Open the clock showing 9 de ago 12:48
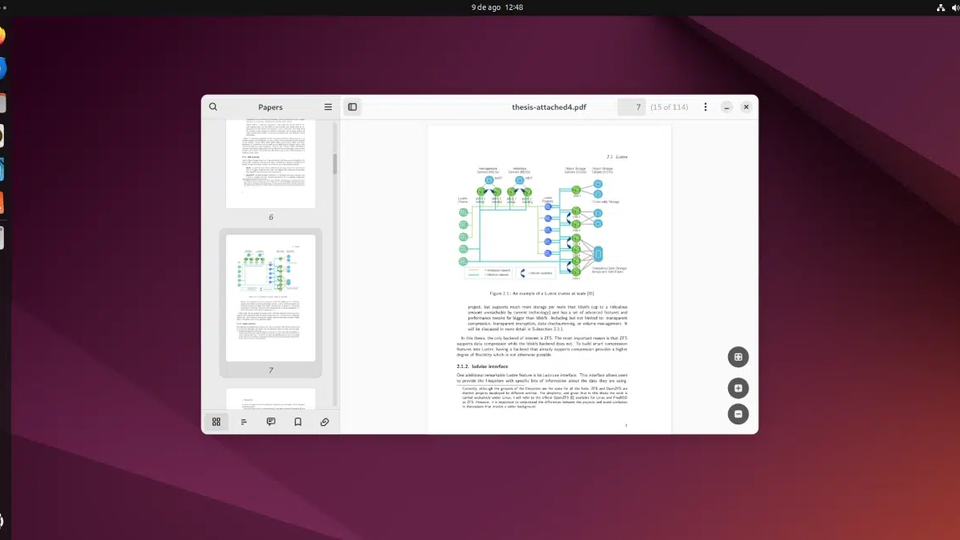 pyautogui.click(x=497, y=7)
